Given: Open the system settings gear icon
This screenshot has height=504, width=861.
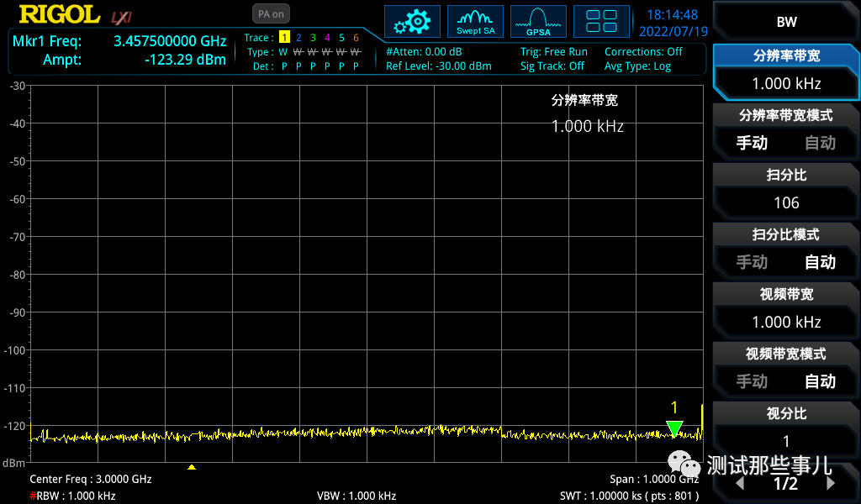Looking at the screenshot, I should coord(412,21).
